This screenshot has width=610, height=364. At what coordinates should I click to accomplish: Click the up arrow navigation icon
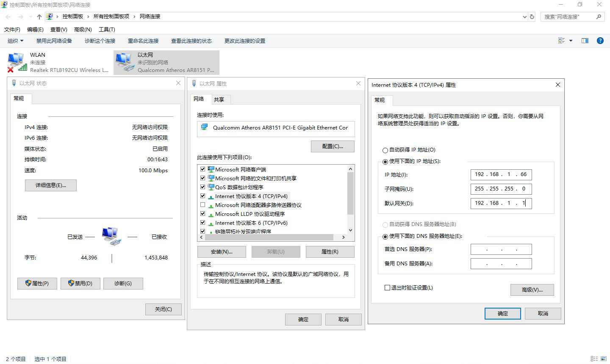[39, 17]
